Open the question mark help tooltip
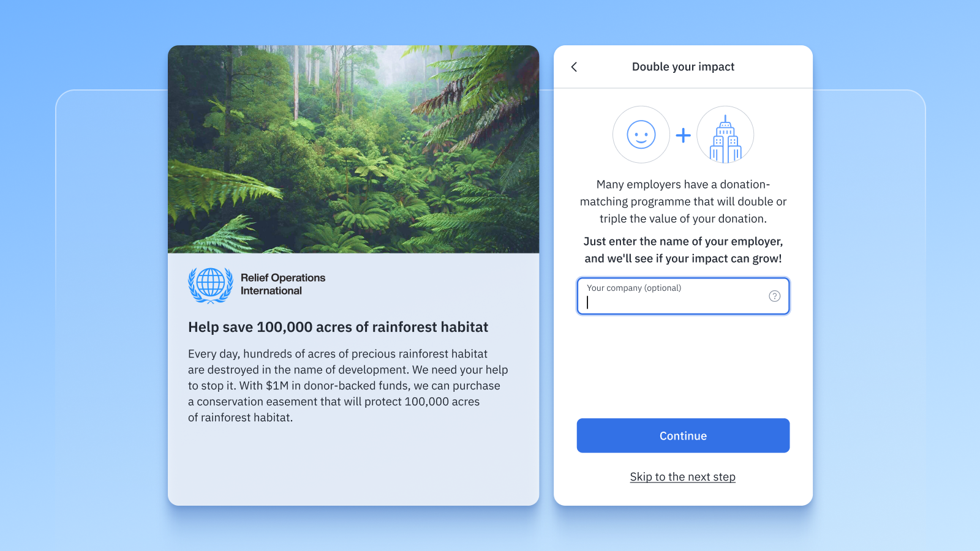The height and width of the screenshot is (551, 980). (774, 296)
